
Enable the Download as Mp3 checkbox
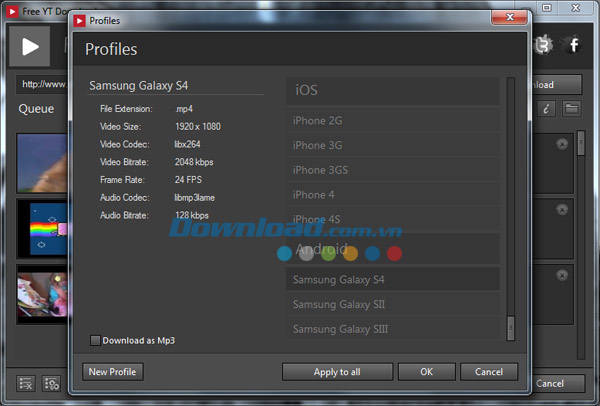95,340
